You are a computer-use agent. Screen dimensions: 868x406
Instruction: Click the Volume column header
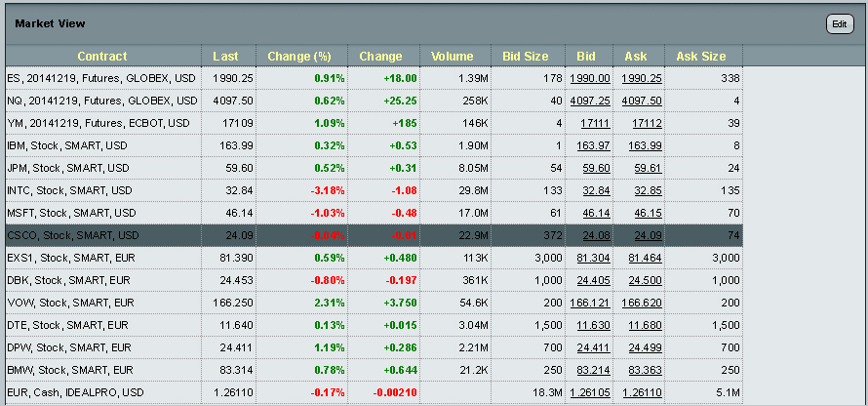[x=453, y=56]
